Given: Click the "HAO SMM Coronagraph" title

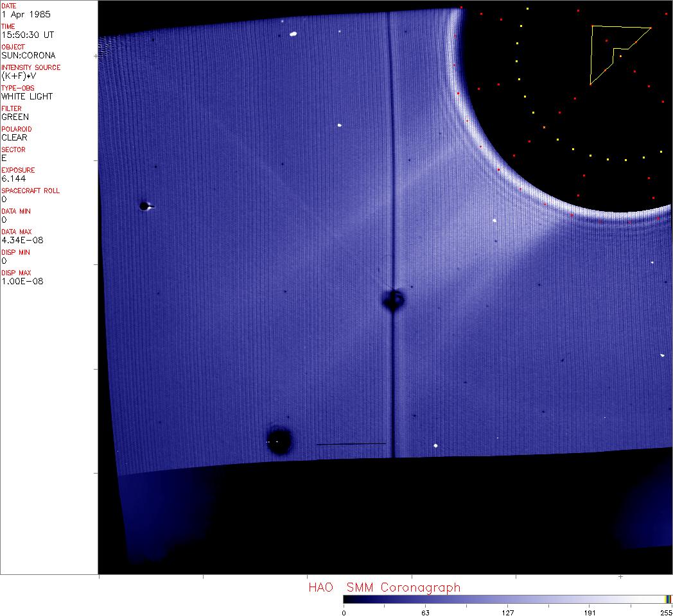Looking at the screenshot, I should [x=384, y=587].
